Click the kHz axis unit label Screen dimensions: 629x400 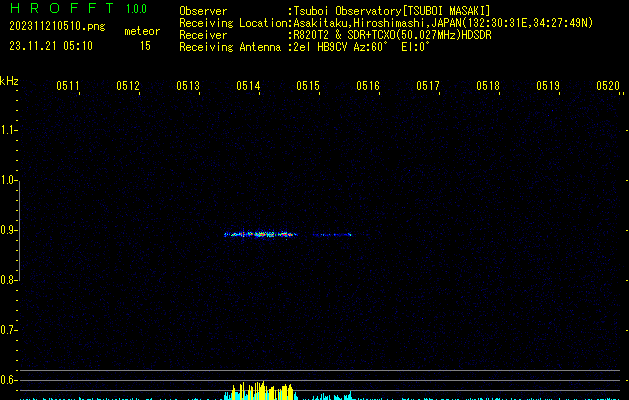(x=9, y=81)
